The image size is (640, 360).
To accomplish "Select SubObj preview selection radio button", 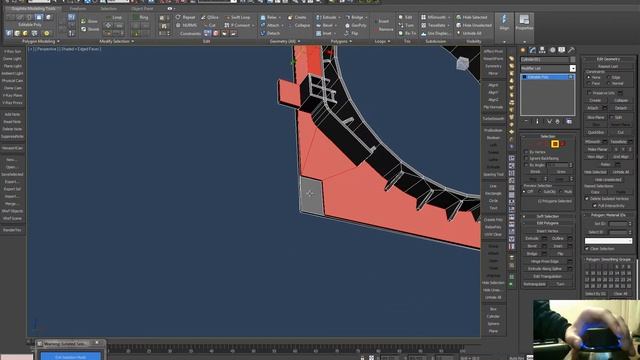I will [x=541, y=191].
